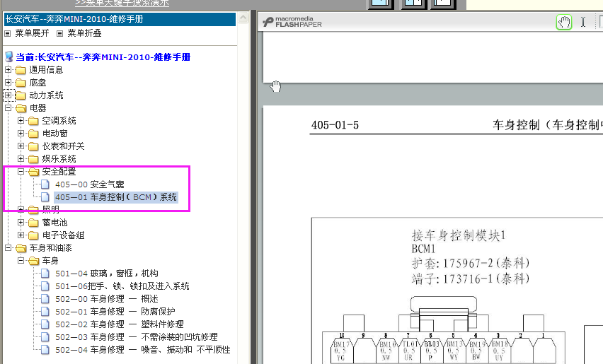Click the 通用信息 folder label
This screenshot has width=603, height=364.
(46, 70)
